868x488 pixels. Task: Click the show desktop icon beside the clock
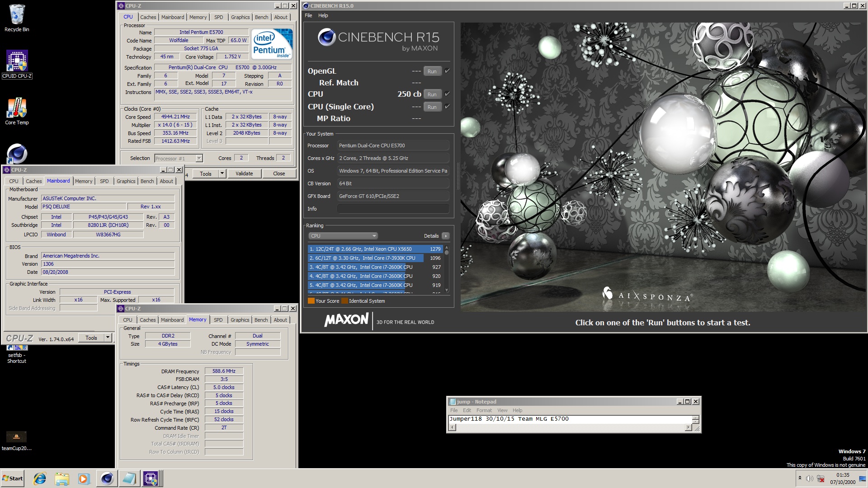coord(863,479)
